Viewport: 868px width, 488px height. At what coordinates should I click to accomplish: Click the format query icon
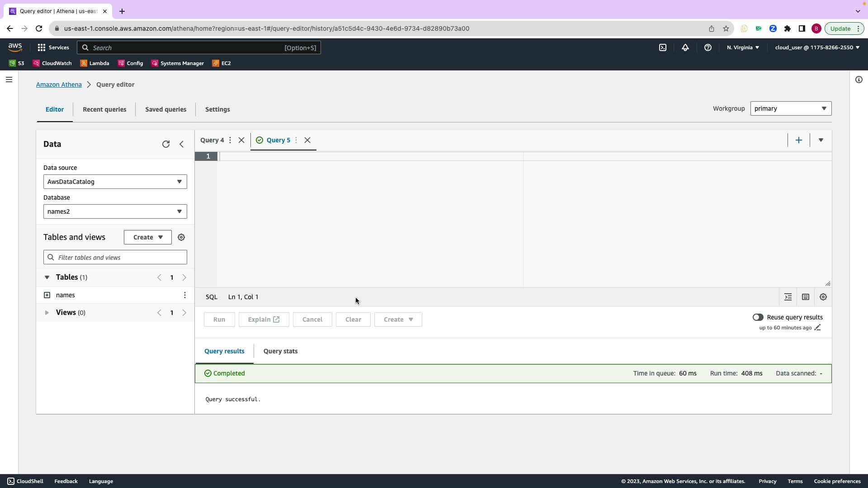tap(788, 297)
